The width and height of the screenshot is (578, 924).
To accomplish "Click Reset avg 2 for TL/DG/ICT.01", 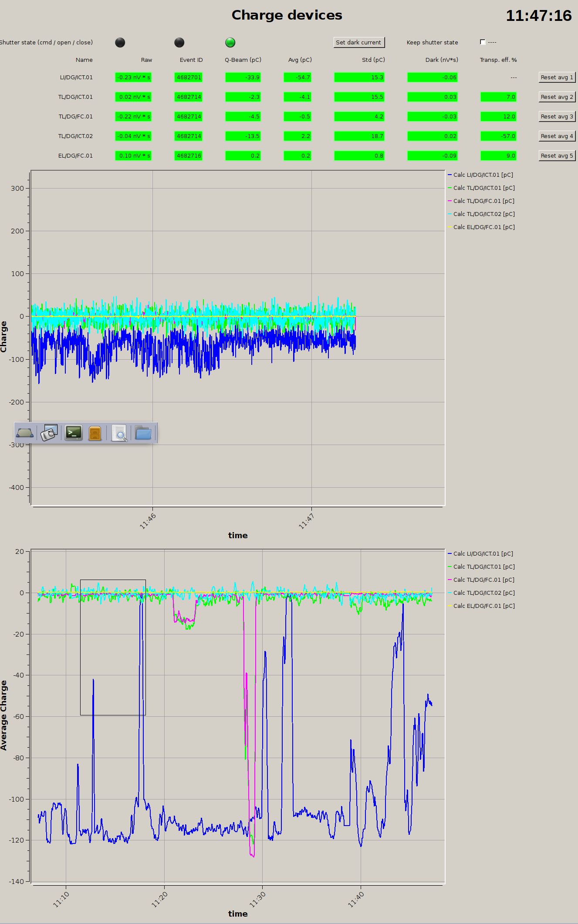I will coord(557,97).
